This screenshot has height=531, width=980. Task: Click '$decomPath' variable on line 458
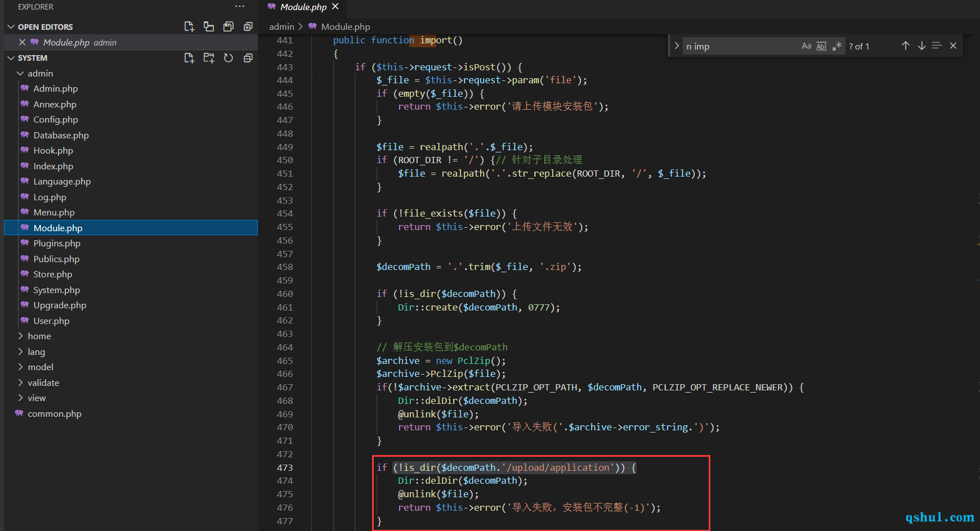tap(403, 267)
